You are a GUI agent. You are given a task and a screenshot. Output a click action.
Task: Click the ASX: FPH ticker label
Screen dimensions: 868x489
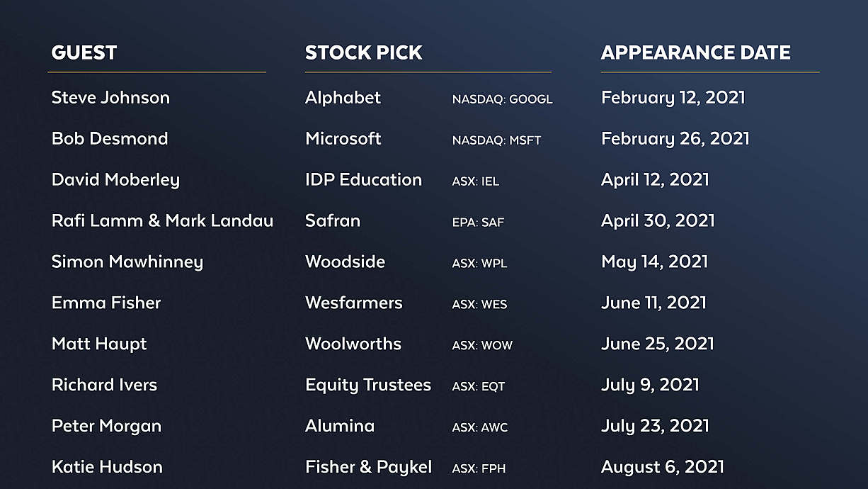click(x=479, y=469)
